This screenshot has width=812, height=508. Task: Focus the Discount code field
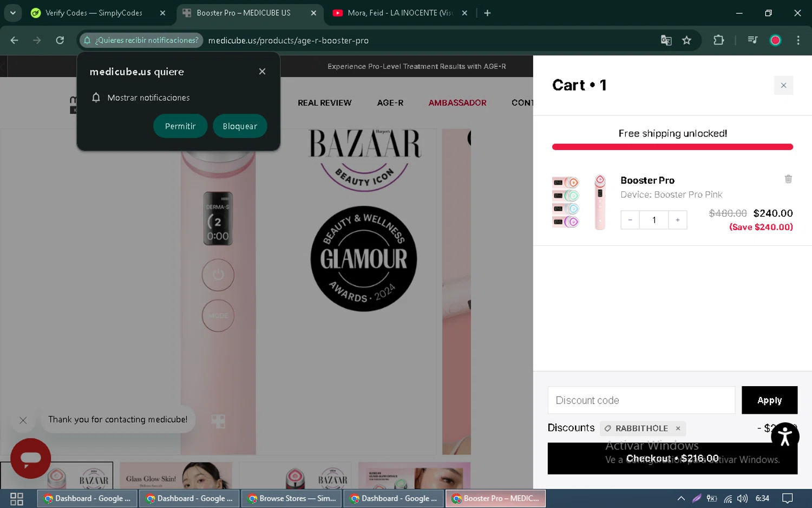coord(641,400)
